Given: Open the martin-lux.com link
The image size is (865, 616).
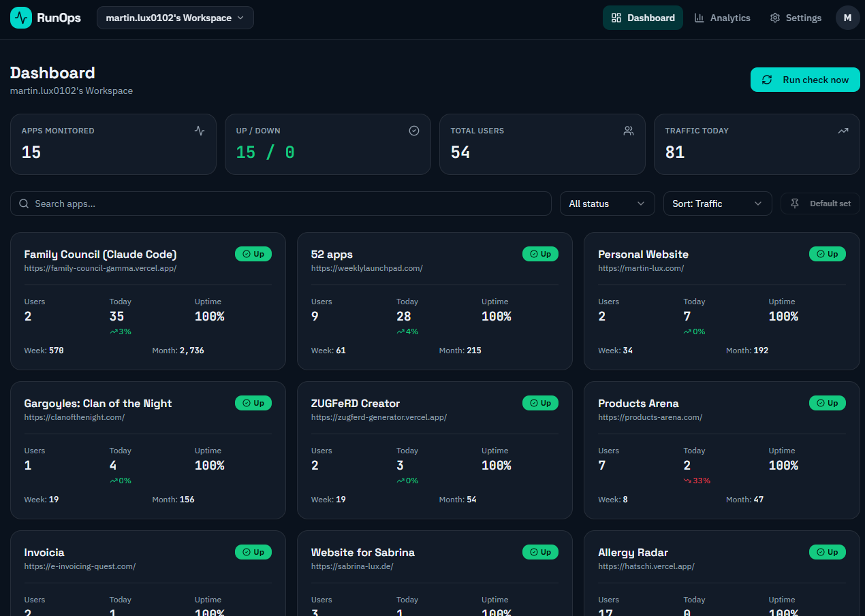Looking at the screenshot, I should click(x=641, y=268).
